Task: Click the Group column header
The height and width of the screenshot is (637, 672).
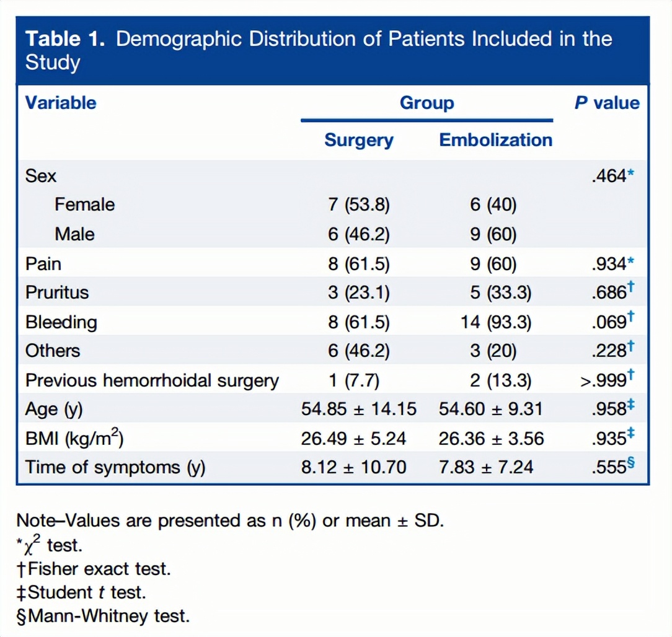Action: (x=427, y=102)
